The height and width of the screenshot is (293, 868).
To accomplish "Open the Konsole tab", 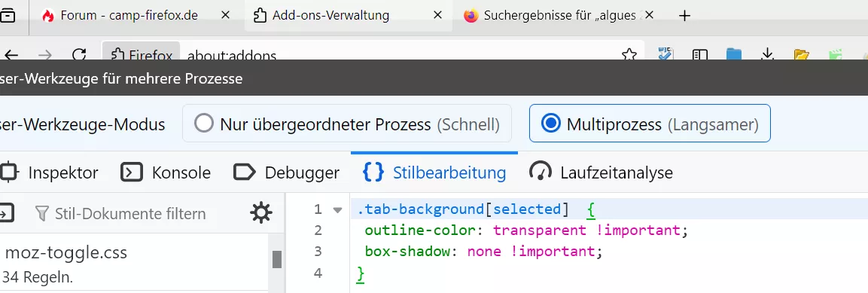I will 166,172.
